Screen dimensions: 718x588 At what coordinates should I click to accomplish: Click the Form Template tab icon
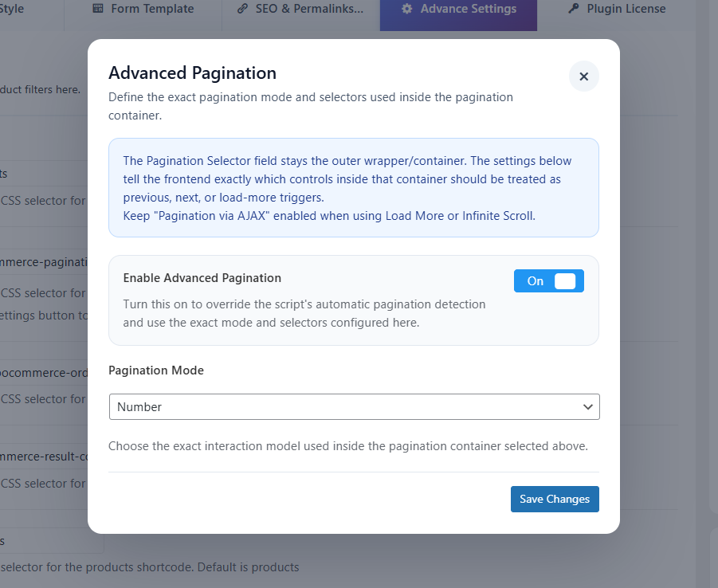tap(98, 9)
